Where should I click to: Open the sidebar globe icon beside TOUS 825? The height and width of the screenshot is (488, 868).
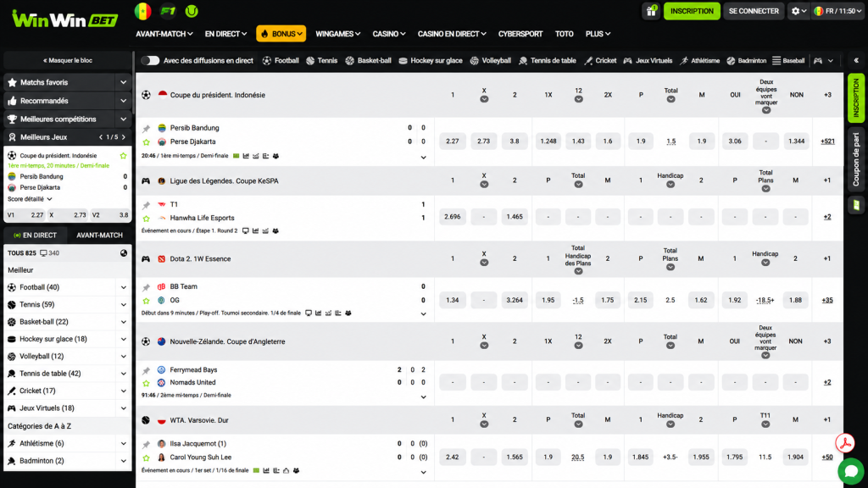coord(124,252)
